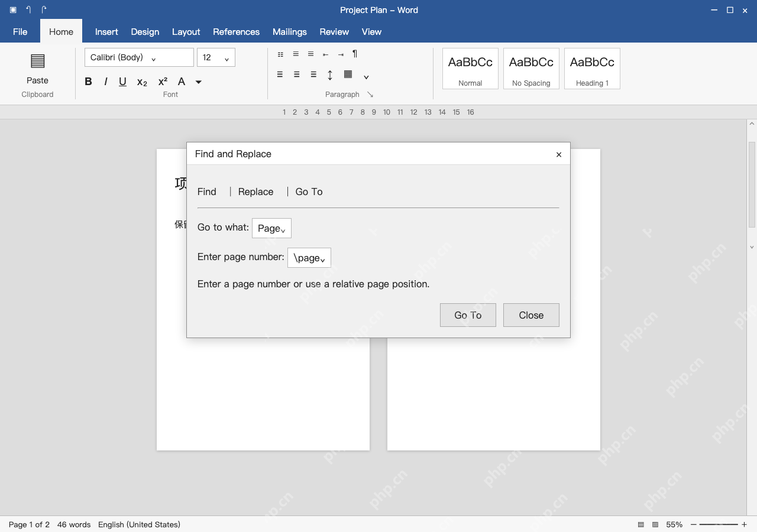Open the 'Go to what' Page dropdown
The width and height of the screenshot is (757, 532).
click(x=271, y=228)
